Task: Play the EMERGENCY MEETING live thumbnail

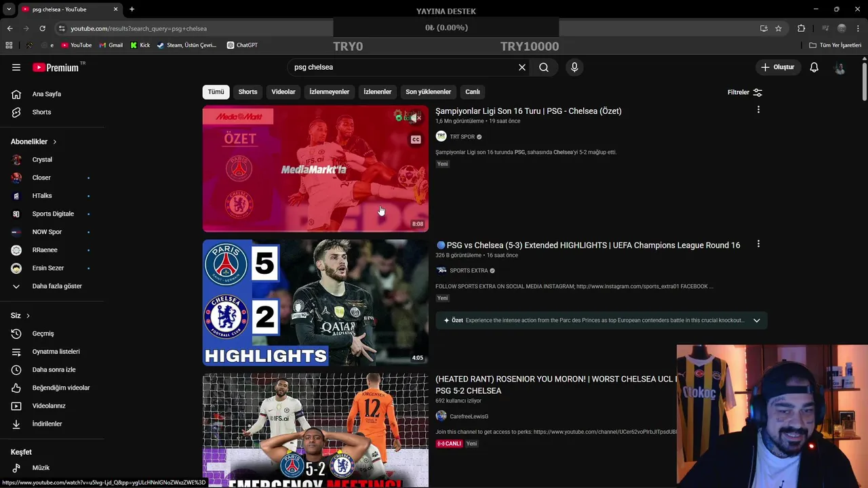Action: coord(315,430)
